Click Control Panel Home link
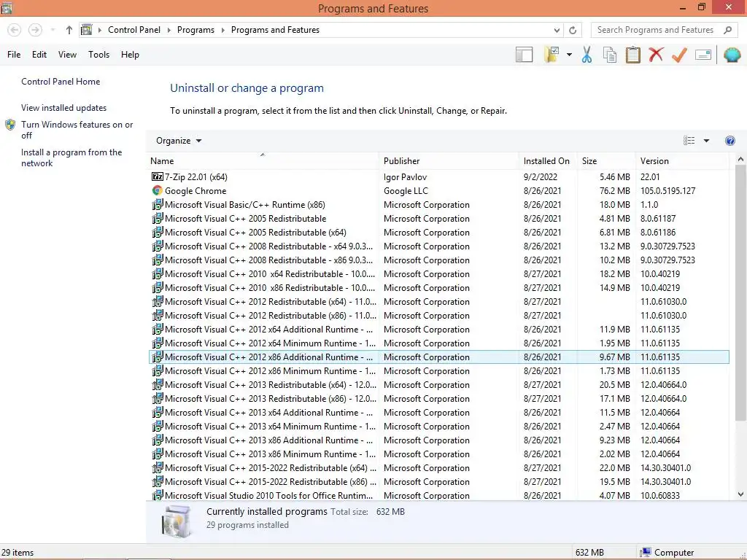Viewport: 747px width, 560px height. click(x=61, y=82)
